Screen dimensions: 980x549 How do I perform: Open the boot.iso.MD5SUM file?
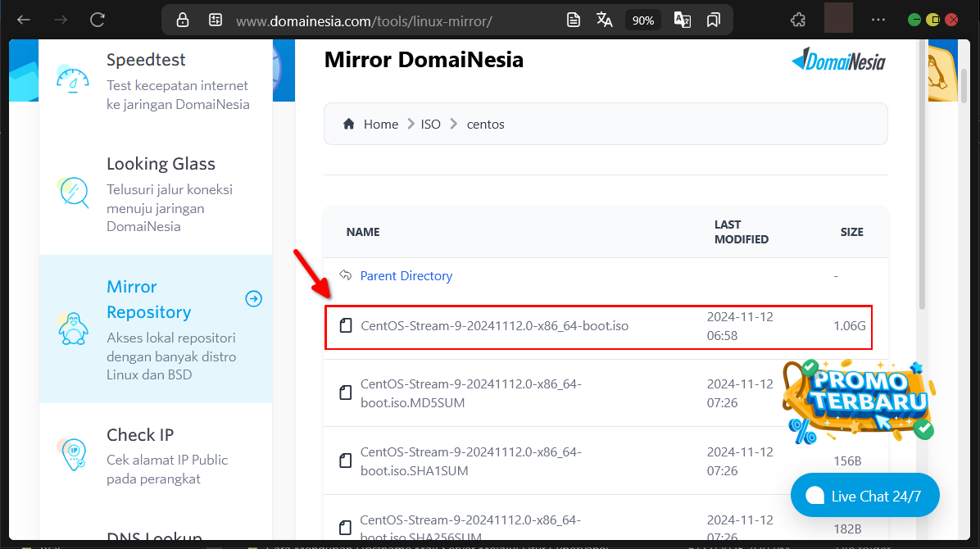[470, 393]
